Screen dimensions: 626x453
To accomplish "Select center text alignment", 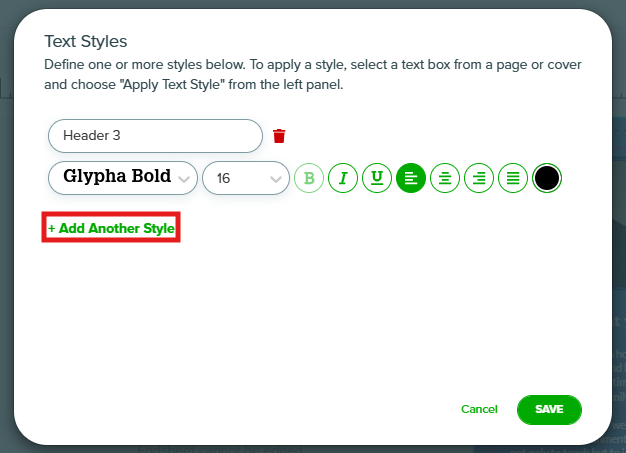I will [445, 178].
